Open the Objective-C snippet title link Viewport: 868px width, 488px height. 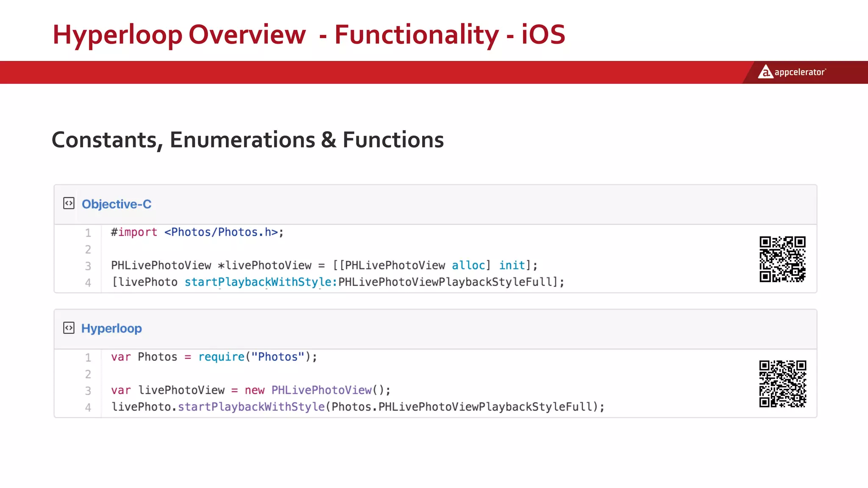[116, 204]
